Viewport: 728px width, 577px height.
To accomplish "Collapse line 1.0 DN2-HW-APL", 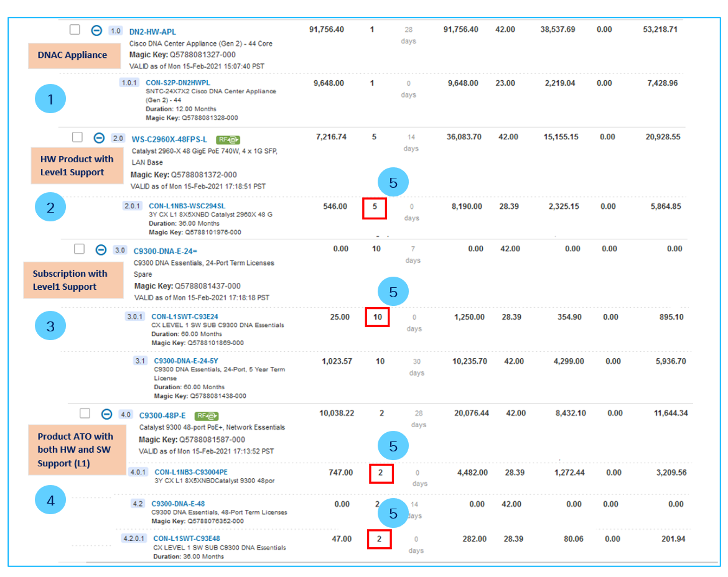I will tap(96, 30).
